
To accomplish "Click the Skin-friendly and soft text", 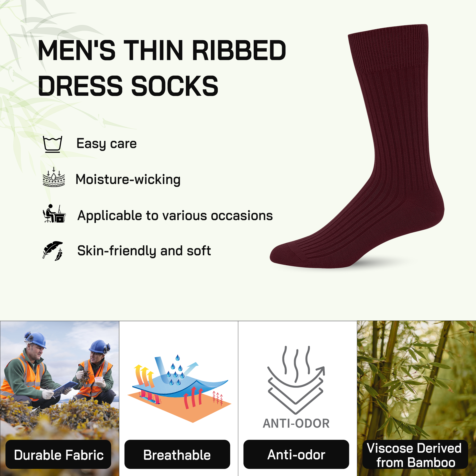I will click(x=144, y=251).
